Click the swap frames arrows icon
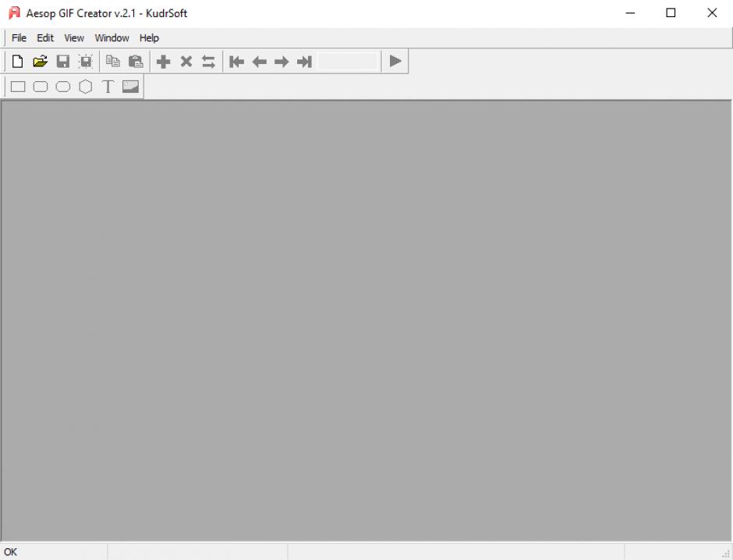 (208, 62)
